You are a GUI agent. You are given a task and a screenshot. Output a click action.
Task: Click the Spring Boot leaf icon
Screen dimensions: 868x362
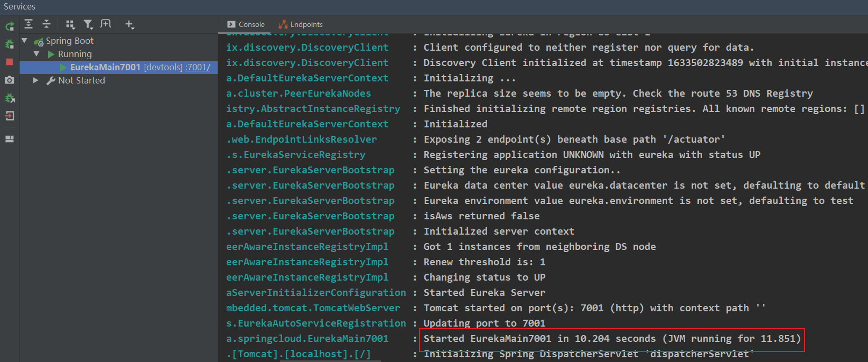(39, 41)
